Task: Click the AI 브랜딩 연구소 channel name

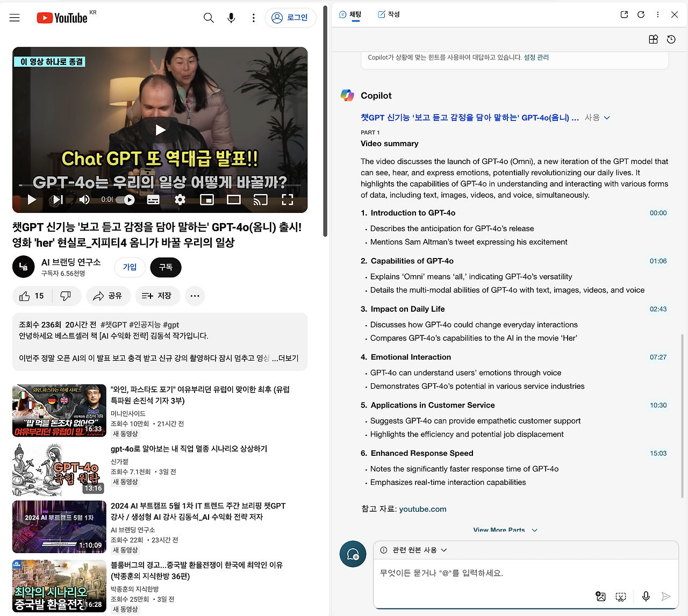Action: [x=71, y=262]
